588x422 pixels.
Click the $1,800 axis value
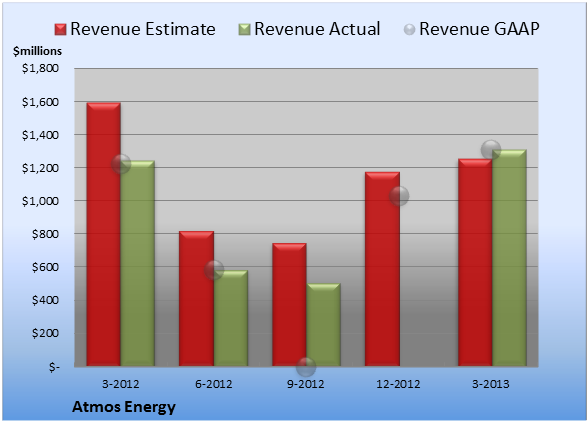[40, 68]
